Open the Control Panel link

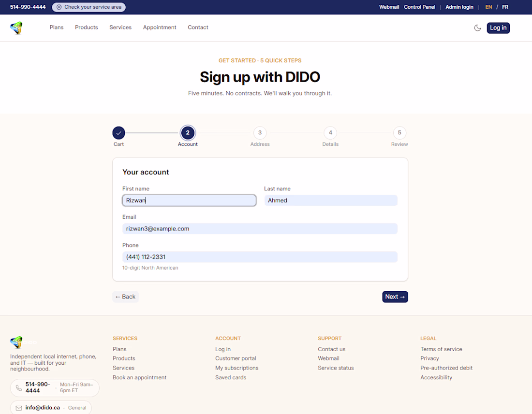419,7
